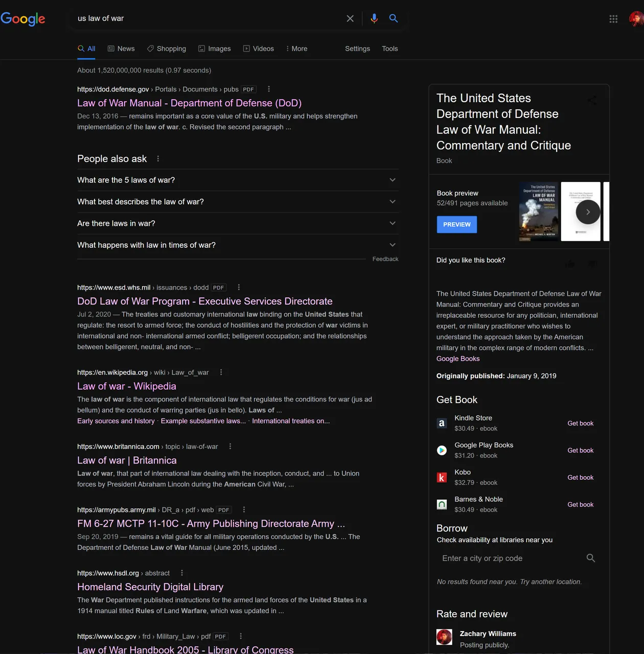Open Law of War Handbook 2005 result
Screen dimensions: 644x654
click(x=186, y=649)
